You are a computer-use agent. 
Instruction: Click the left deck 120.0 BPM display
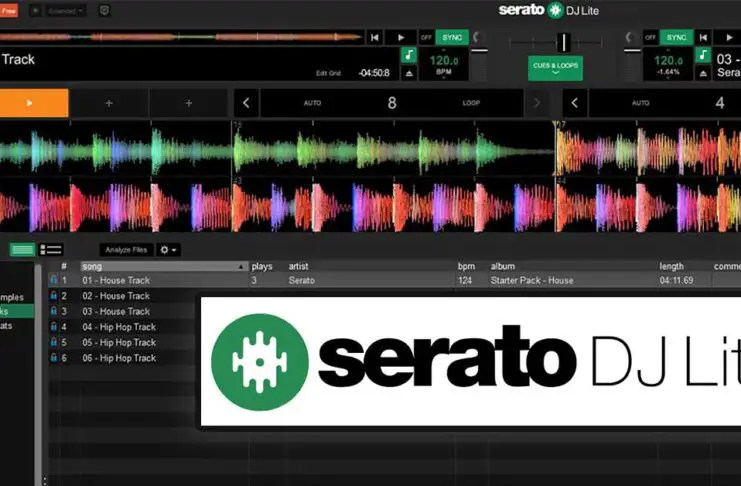tap(444, 64)
